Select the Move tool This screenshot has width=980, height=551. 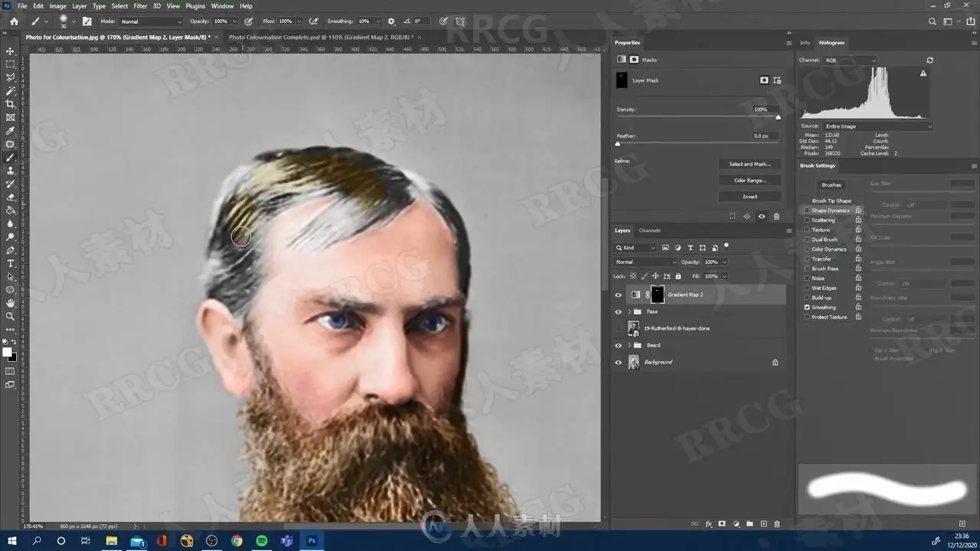(x=10, y=51)
